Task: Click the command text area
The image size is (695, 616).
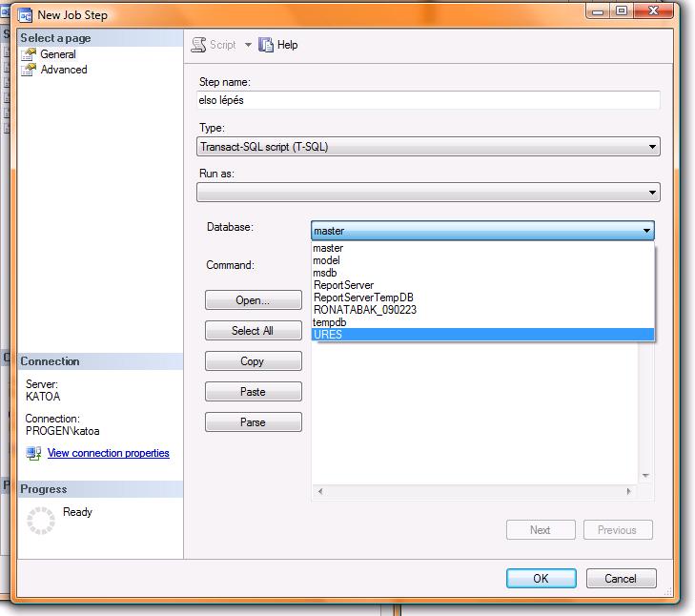Action: 475,413
